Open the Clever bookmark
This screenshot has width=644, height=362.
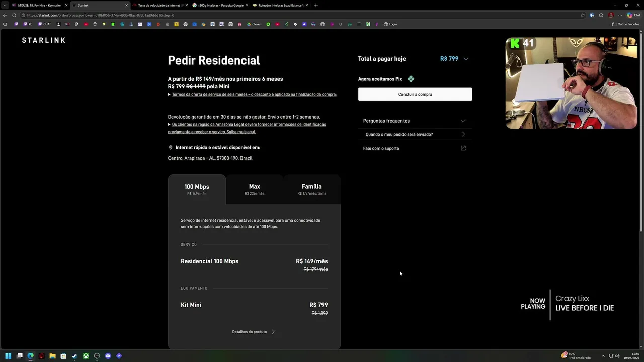click(254, 24)
